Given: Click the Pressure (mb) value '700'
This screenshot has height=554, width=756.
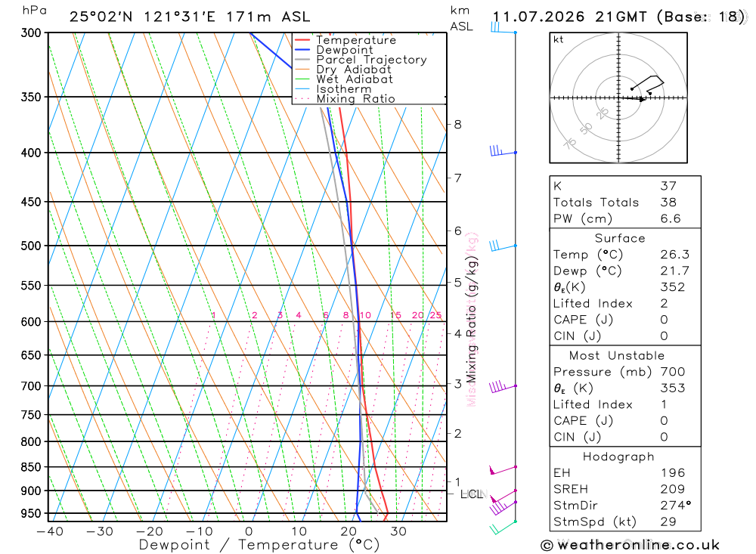Looking at the screenshot, I should (x=673, y=372).
